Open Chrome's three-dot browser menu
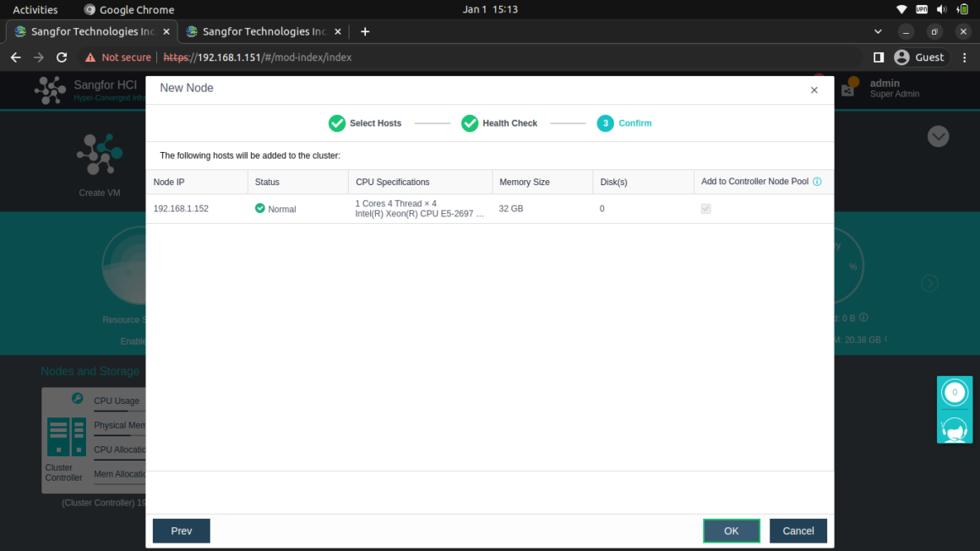Screen dimensions: 980x551 (x=964, y=57)
